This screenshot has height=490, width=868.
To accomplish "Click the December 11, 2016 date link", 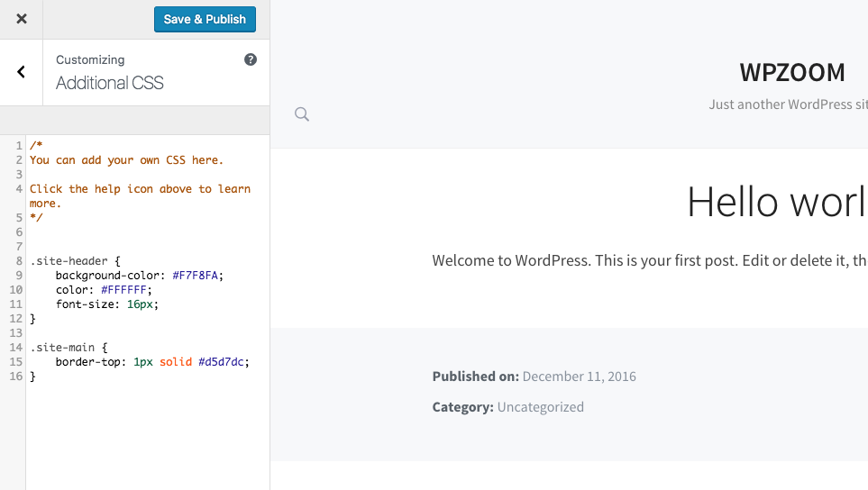I will click(579, 377).
